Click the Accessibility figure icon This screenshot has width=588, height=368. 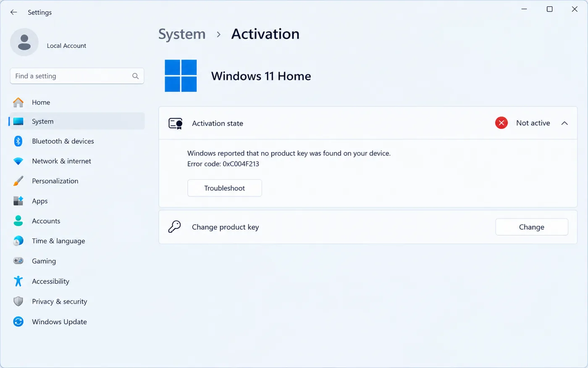coord(18,281)
